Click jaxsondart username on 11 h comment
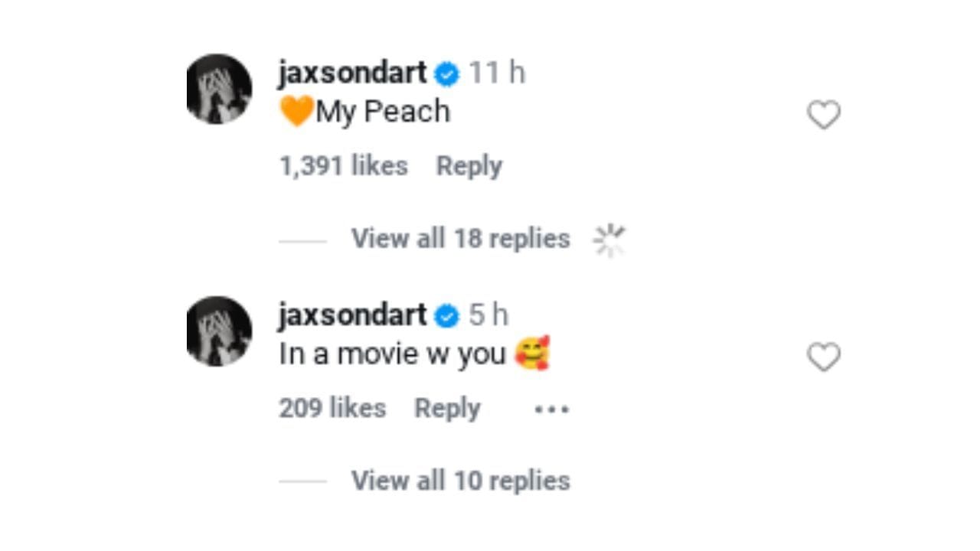Image resolution: width=980 pixels, height=551 pixels. pyautogui.click(x=353, y=73)
